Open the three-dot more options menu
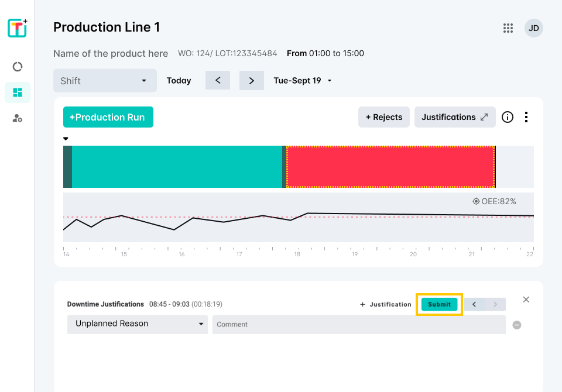The image size is (562, 392). [526, 117]
